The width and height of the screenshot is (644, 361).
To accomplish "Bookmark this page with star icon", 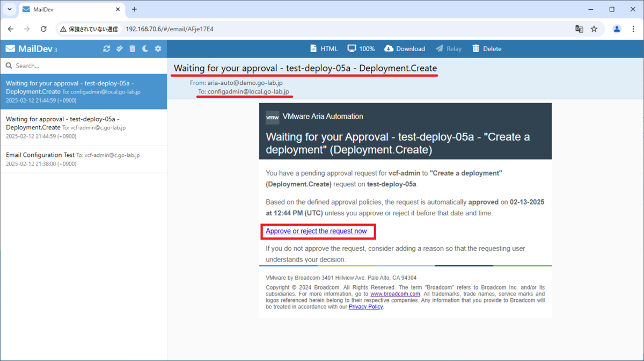I will tap(594, 29).
